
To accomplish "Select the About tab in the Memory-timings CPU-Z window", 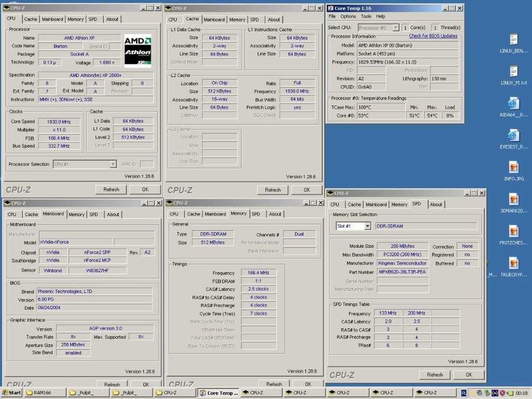I will (x=275, y=214).
